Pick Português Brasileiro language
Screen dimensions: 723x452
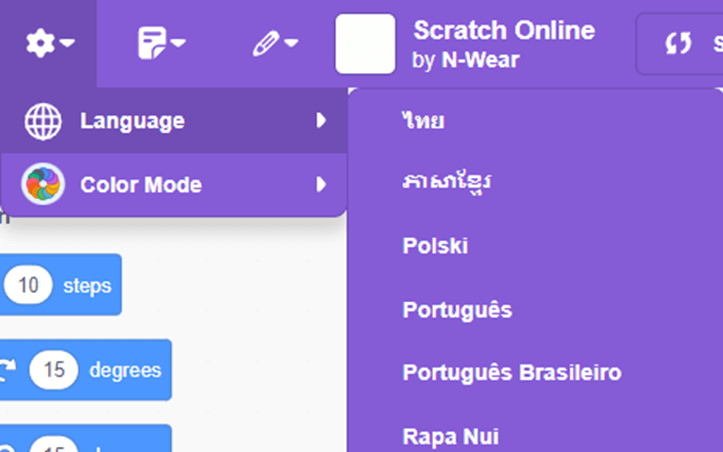[x=512, y=373]
